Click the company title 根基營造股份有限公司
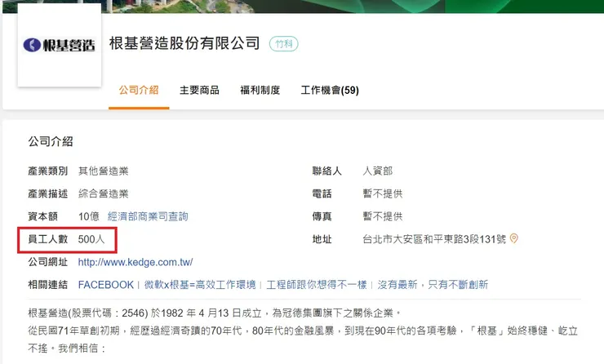604x364 pixels. click(184, 43)
